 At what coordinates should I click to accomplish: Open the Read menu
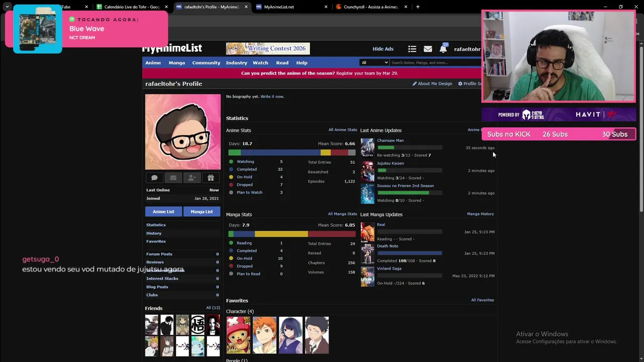click(x=282, y=63)
